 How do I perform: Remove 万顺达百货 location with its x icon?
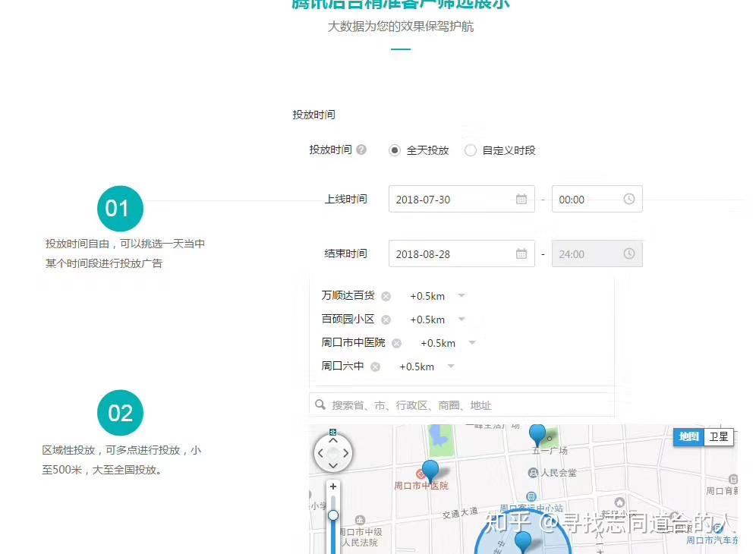click(386, 296)
